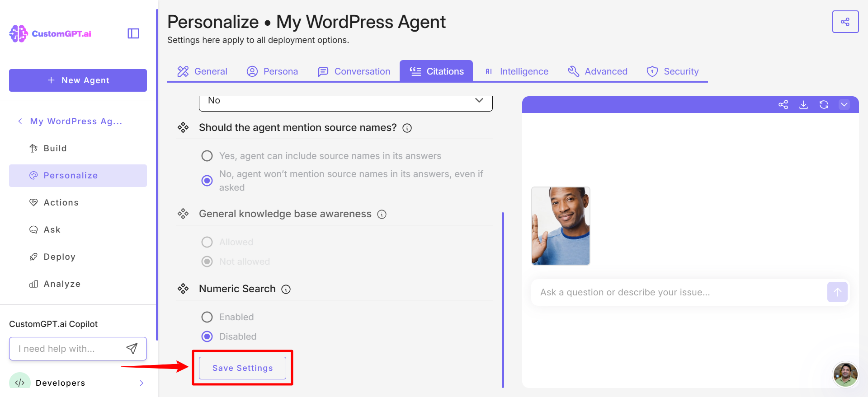The image size is (868, 397).
Task: Select Yes, agent can include source names
Action: click(207, 156)
